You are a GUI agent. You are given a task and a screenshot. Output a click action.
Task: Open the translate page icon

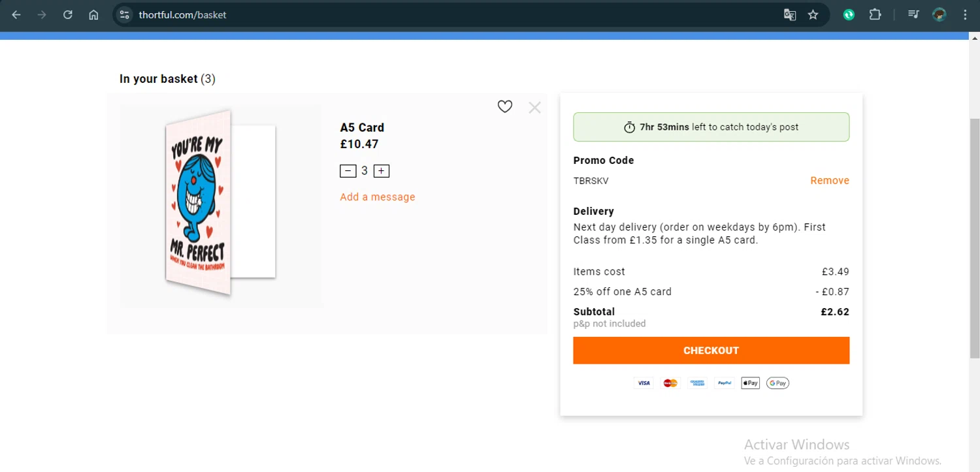(x=790, y=14)
